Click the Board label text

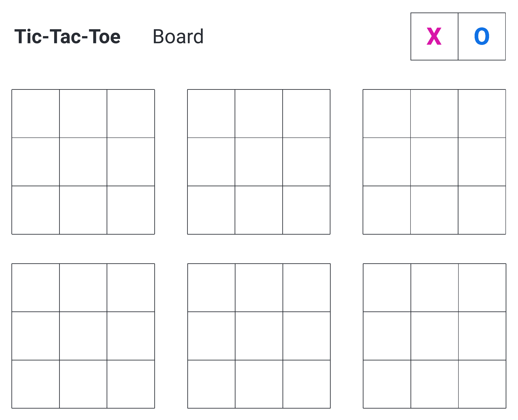[x=178, y=36]
